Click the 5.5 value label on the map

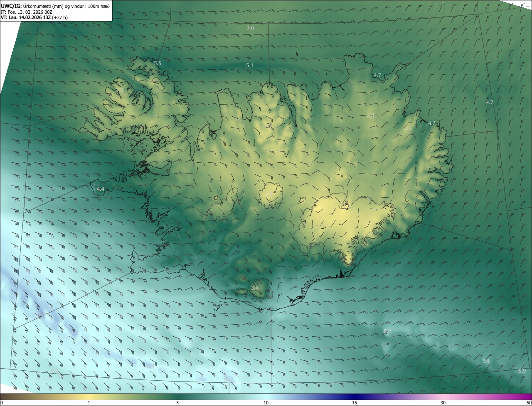click(158, 64)
